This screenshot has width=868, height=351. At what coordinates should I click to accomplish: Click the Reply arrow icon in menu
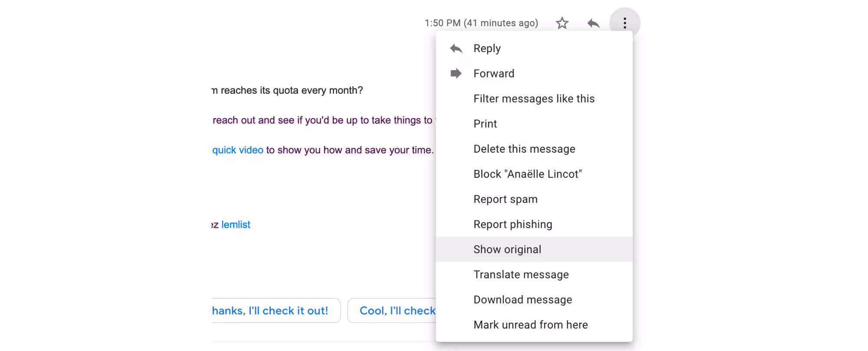456,48
